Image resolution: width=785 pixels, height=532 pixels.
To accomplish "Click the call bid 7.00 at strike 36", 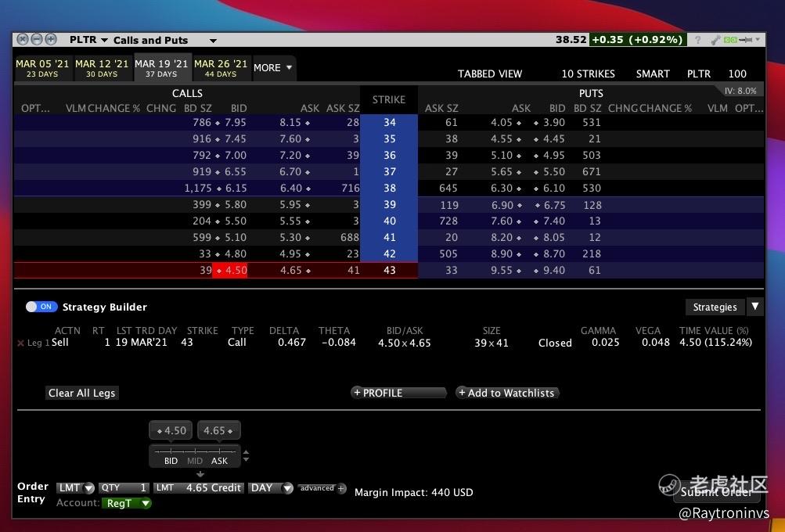I will click(236, 156).
